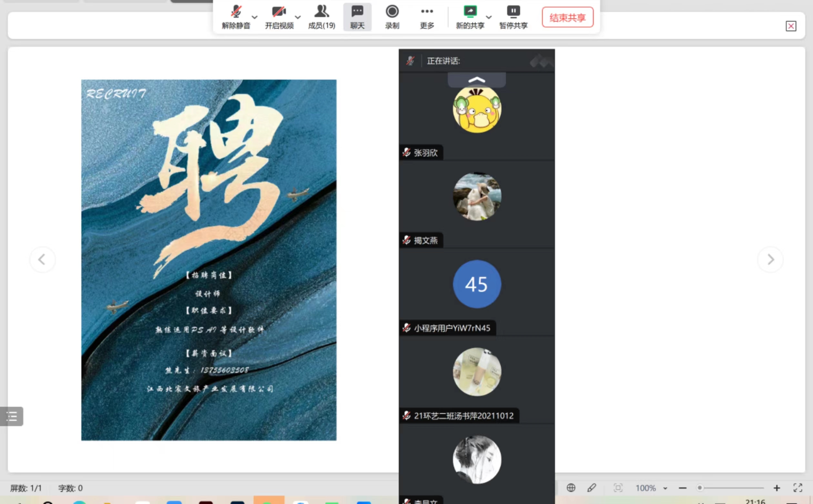Click the 屏数: 1/1 page count
Image resolution: width=813 pixels, height=504 pixels.
click(26, 488)
